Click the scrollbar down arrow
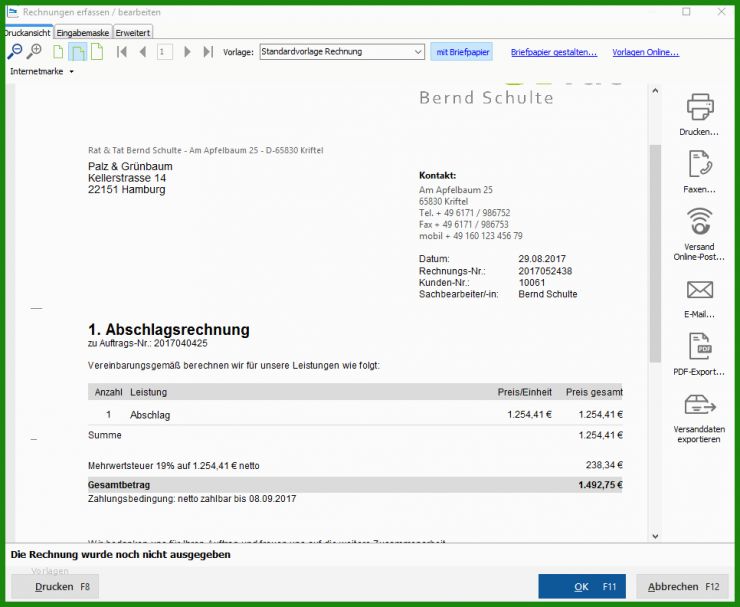 click(655, 536)
